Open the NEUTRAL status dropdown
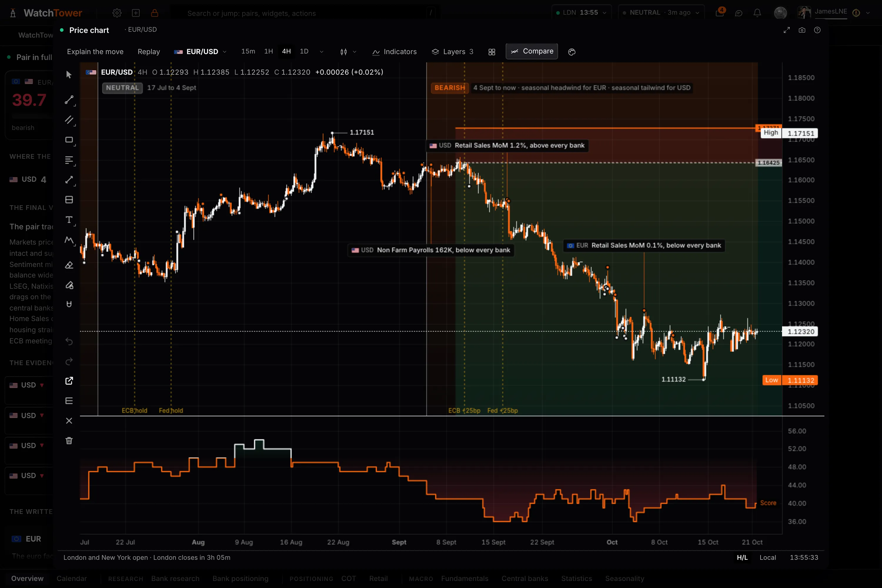The width and height of the screenshot is (882, 588). click(x=661, y=13)
